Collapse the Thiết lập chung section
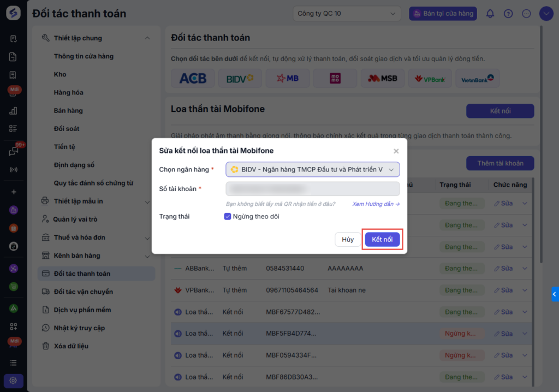The width and height of the screenshot is (559, 392). click(147, 38)
